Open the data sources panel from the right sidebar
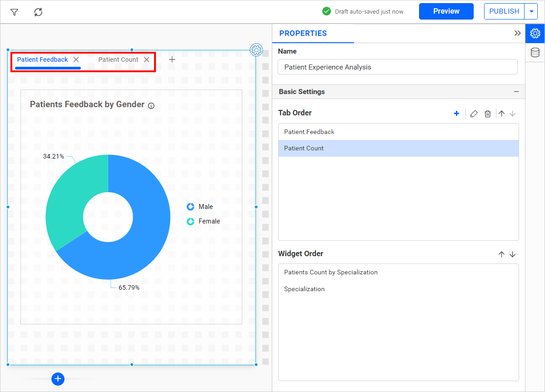 [535, 52]
